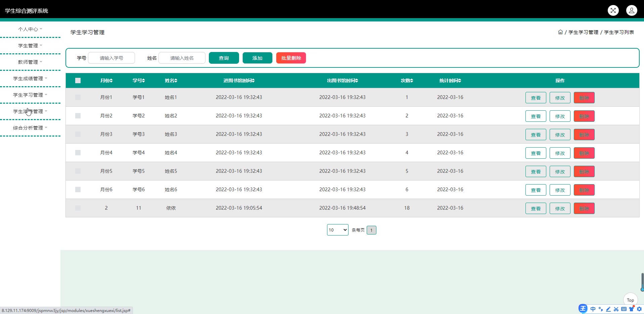Select the checkbox for the 依依 row
This screenshot has width=644, height=314.
(78, 208)
